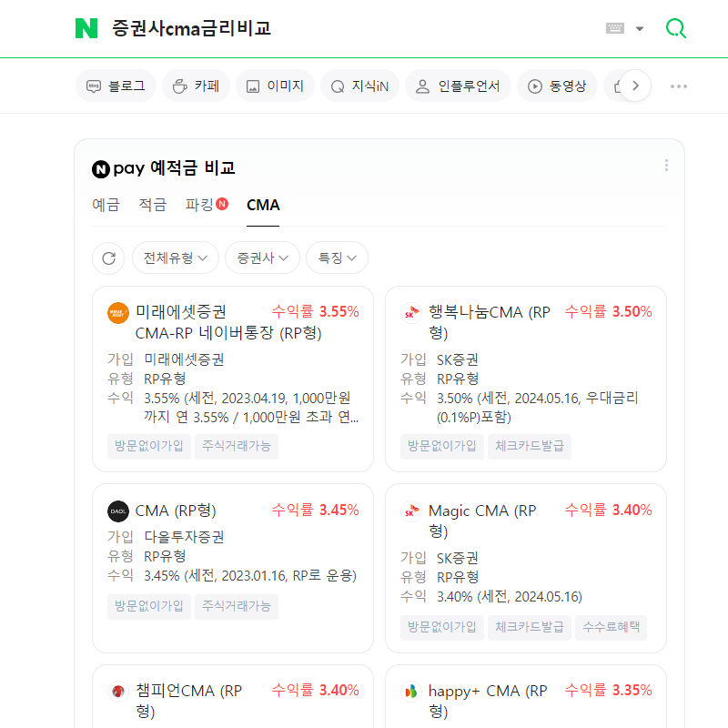Switch to the 예금 tab
Image resolution: width=728 pixels, height=728 pixels.
coord(106,206)
